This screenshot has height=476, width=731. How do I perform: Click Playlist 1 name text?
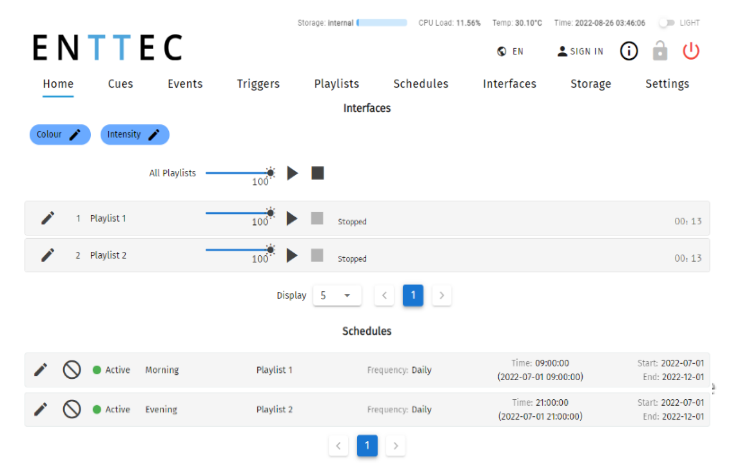[108, 218]
